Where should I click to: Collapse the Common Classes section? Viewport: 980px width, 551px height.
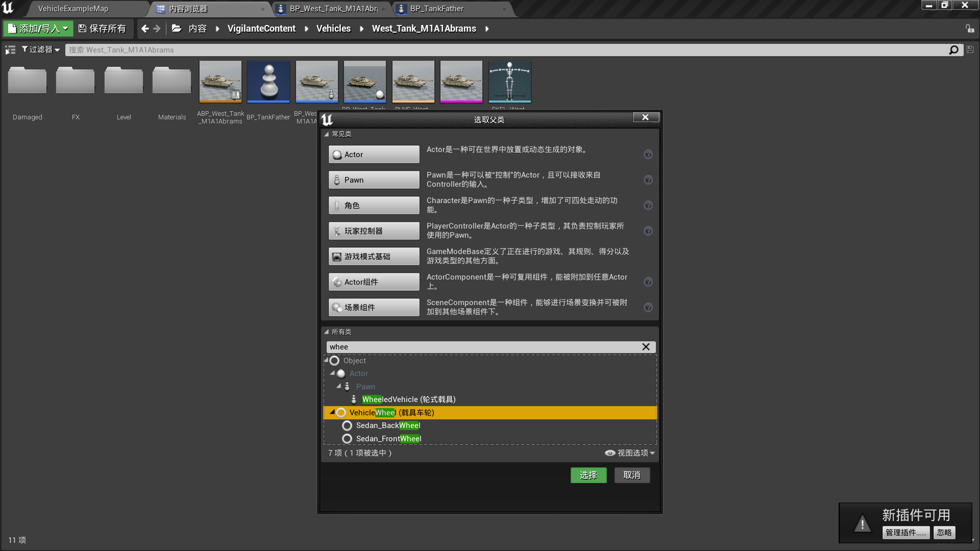pyautogui.click(x=327, y=134)
